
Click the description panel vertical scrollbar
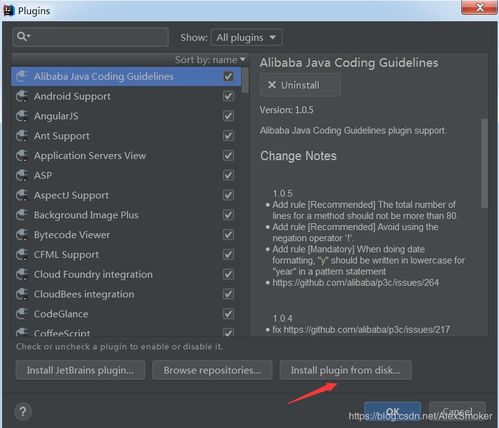(484, 163)
